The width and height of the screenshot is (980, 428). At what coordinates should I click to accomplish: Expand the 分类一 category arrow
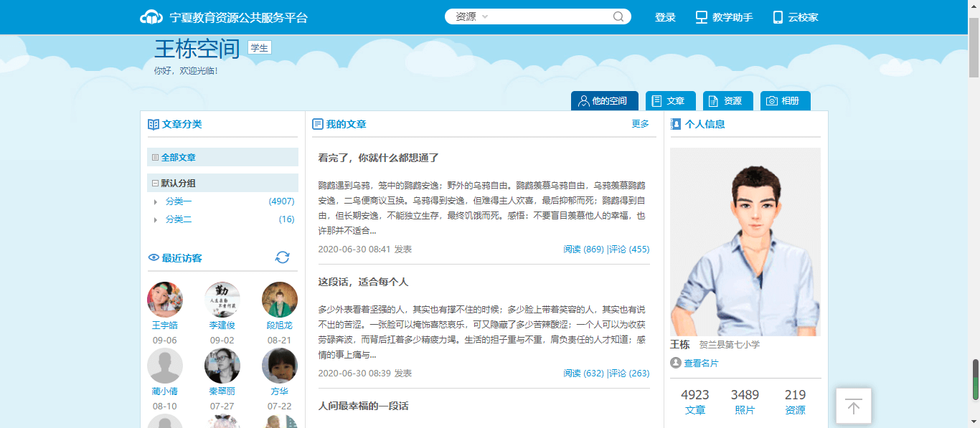[156, 202]
